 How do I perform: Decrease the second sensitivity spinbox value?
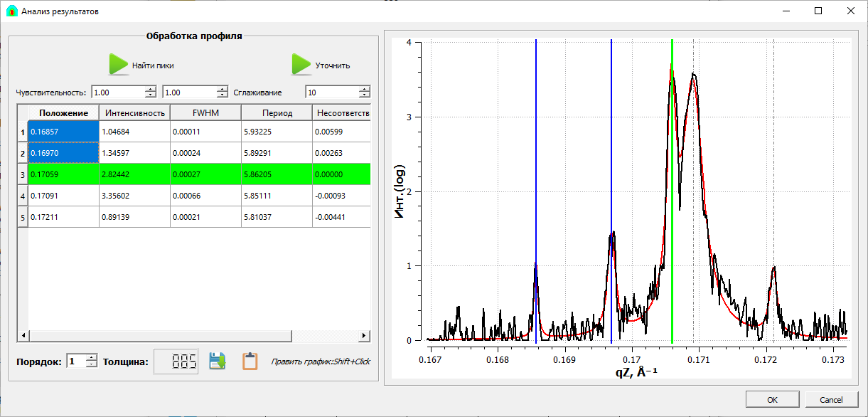[x=221, y=95]
